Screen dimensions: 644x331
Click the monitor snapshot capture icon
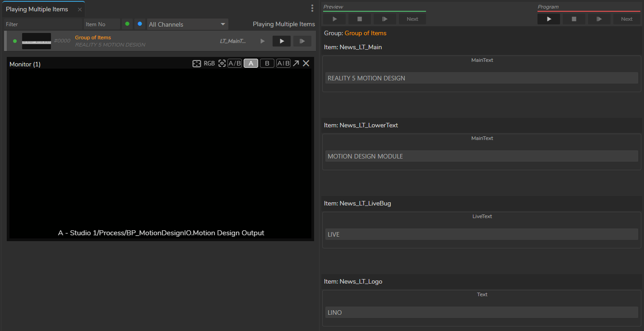pyautogui.click(x=222, y=64)
